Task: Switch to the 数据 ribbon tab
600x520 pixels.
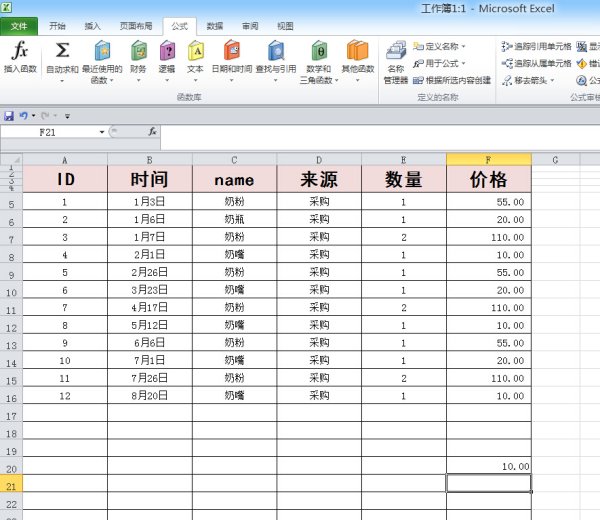Action: click(215, 26)
